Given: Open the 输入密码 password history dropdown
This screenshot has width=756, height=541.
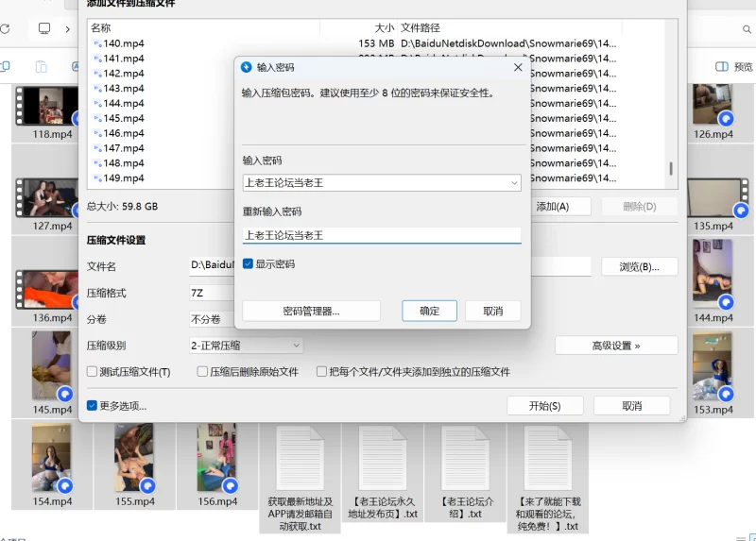Looking at the screenshot, I should pos(514,183).
